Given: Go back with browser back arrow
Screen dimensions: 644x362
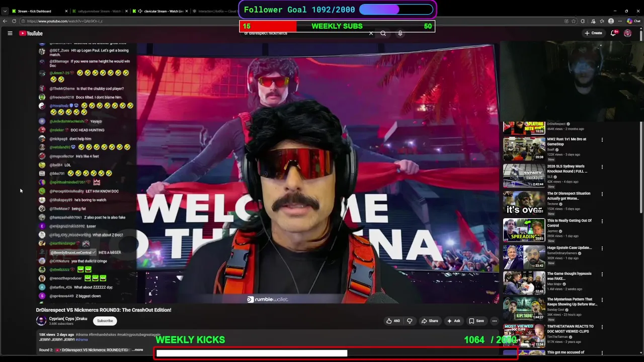Looking at the screenshot, I should (5, 21).
